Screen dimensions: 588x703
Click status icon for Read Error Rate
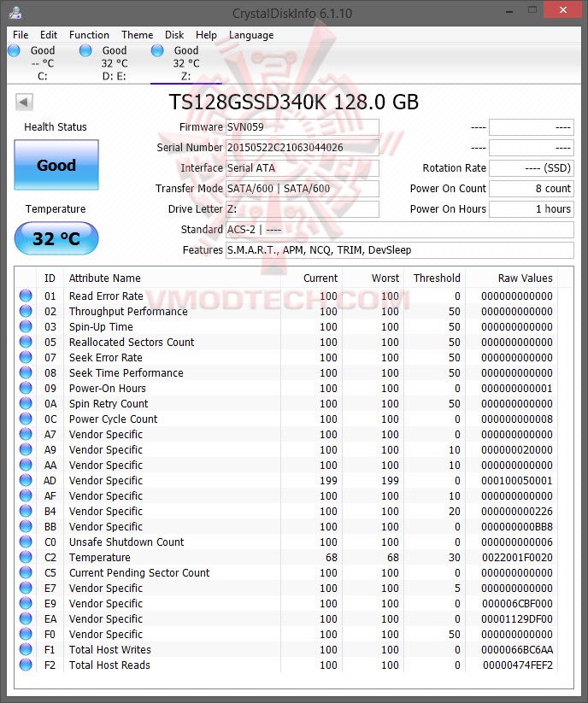(26, 296)
